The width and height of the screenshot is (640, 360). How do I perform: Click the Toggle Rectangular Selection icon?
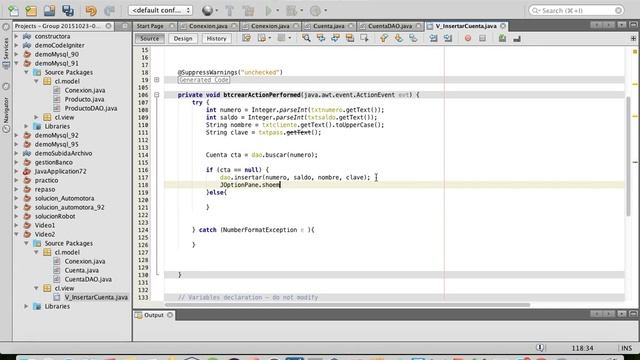(364, 38)
